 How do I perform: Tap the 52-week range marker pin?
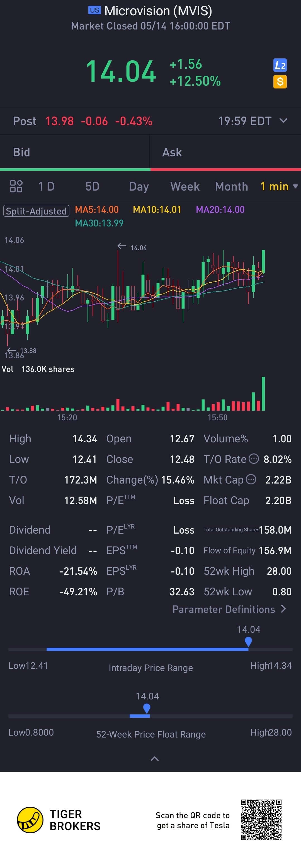(146, 708)
